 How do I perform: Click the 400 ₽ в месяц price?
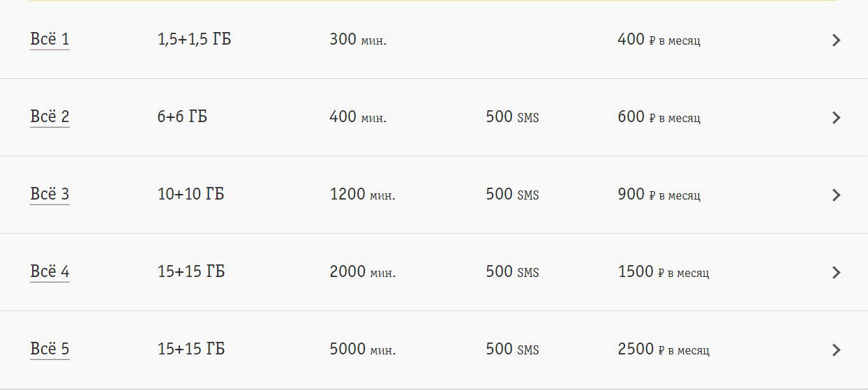point(659,40)
